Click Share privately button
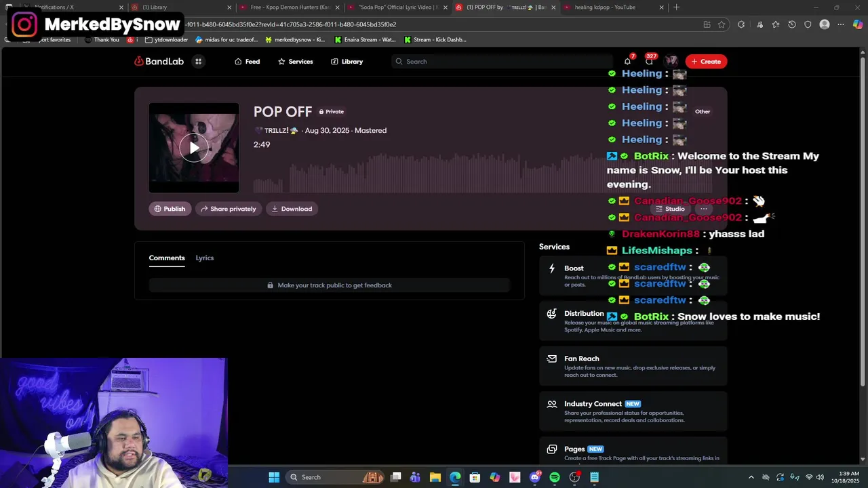 pos(229,209)
